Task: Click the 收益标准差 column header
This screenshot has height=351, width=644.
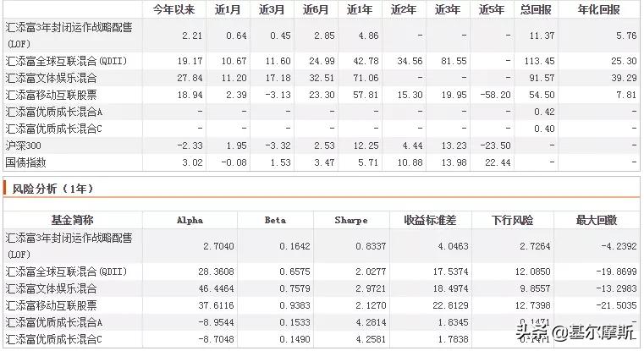Action: (x=430, y=220)
